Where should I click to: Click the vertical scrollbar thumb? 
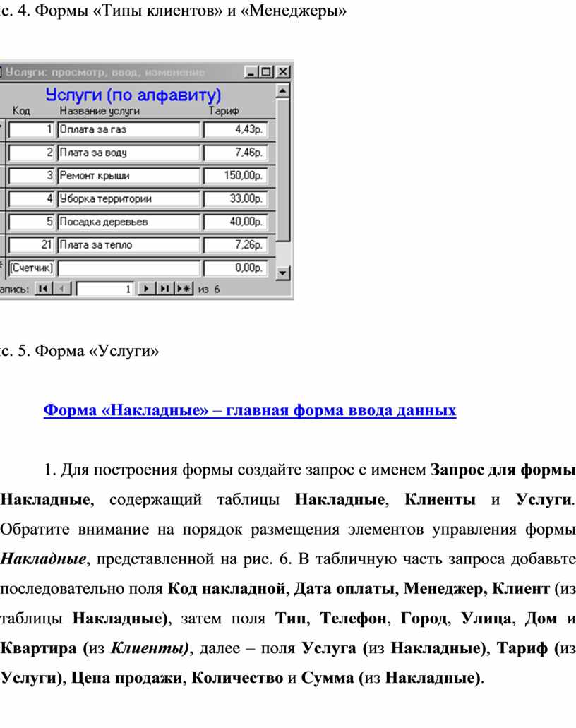[283, 169]
